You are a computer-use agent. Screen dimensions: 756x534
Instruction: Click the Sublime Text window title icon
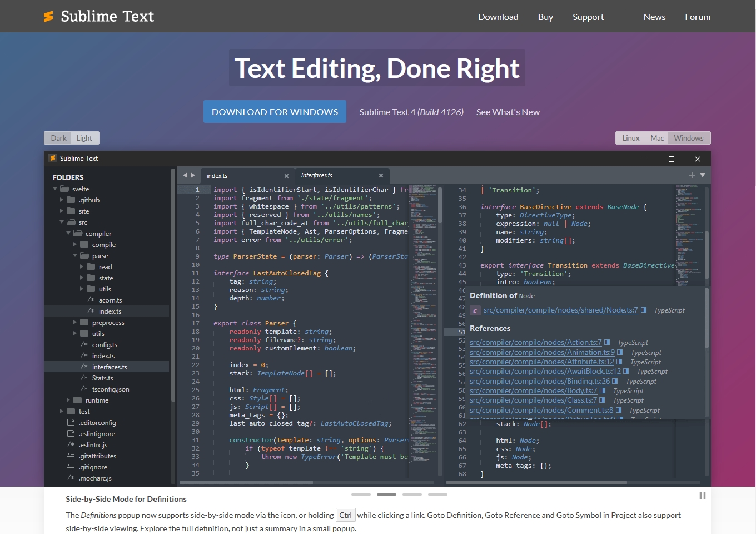click(53, 159)
